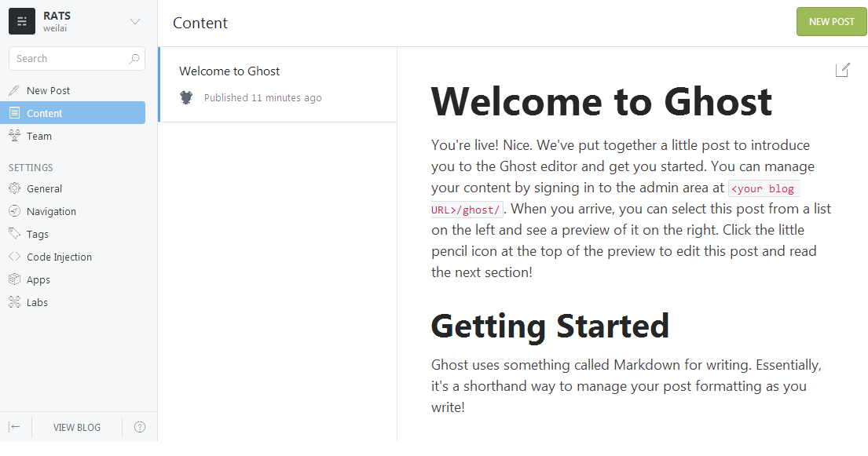The height and width of the screenshot is (456, 868).
Task: Click the code brackets icon for Code Injection
Action: tap(15, 256)
